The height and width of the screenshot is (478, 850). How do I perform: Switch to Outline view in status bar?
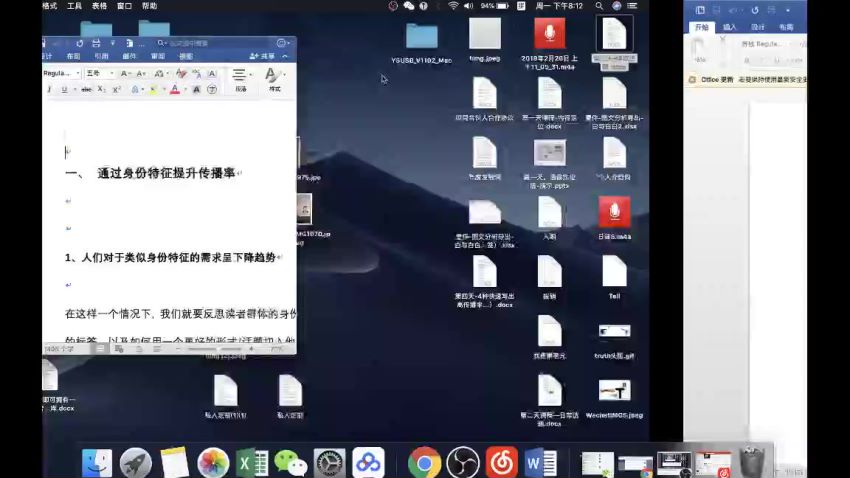[x=138, y=349]
